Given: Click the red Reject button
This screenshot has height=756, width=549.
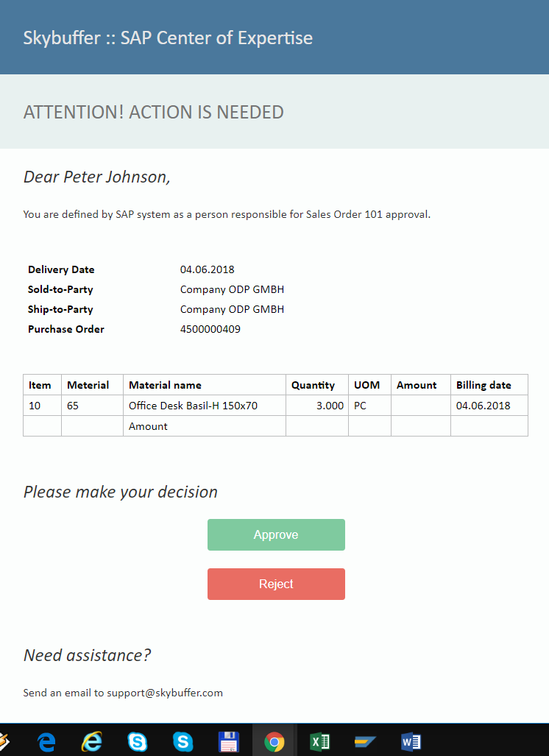Looking at the screenshot, I should pyautogui.click(x=276, y=584).
